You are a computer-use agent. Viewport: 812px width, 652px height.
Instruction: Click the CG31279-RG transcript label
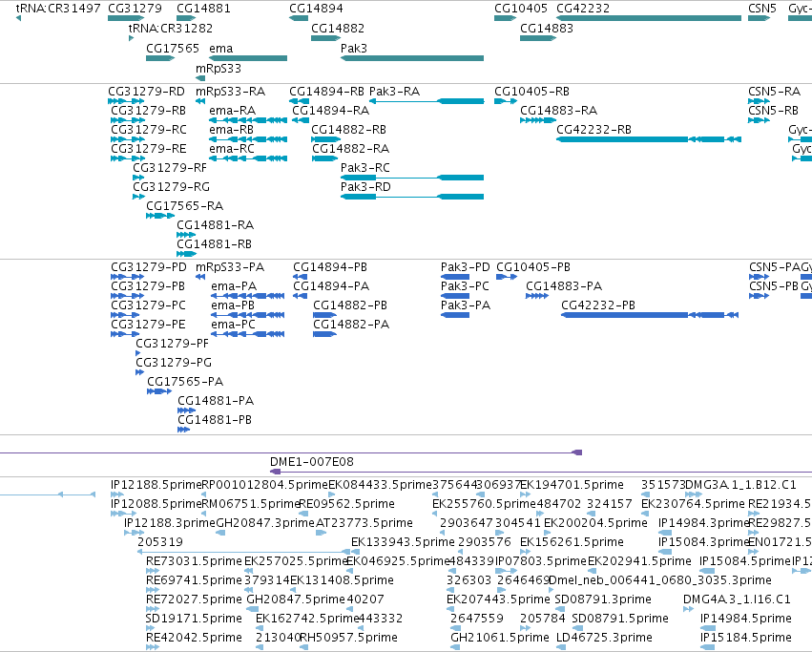(171, 187)
